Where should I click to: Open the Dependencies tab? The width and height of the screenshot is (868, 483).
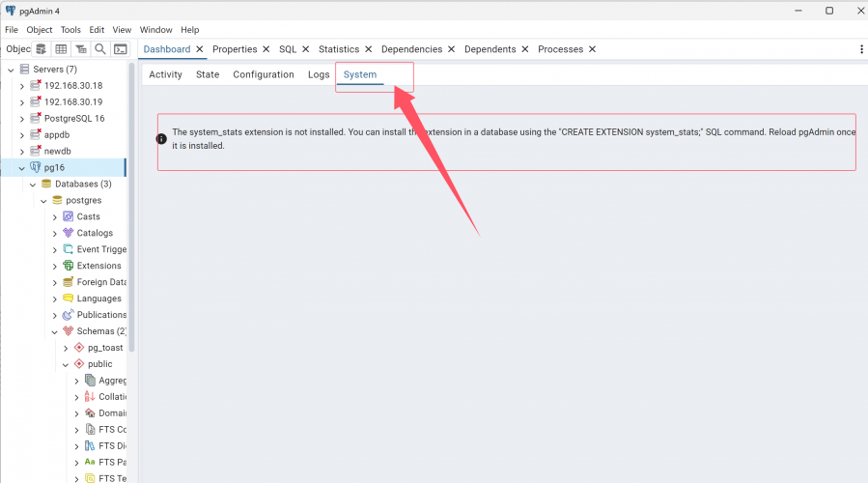click(x=412, y=49)
